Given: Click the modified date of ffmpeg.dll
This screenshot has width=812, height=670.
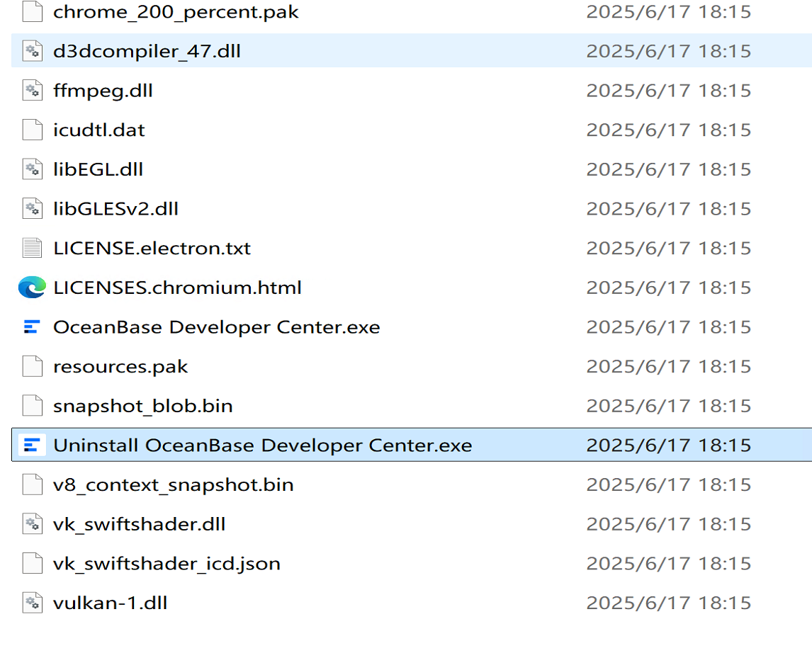Looking at the screenshot, I should 669,91.
